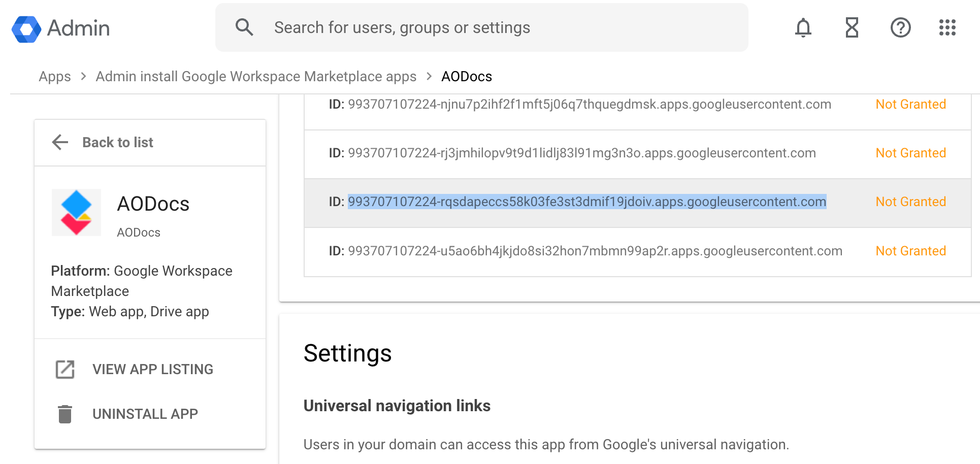Click the notifications bell icon
980x464 pixels.
(803, 27)
